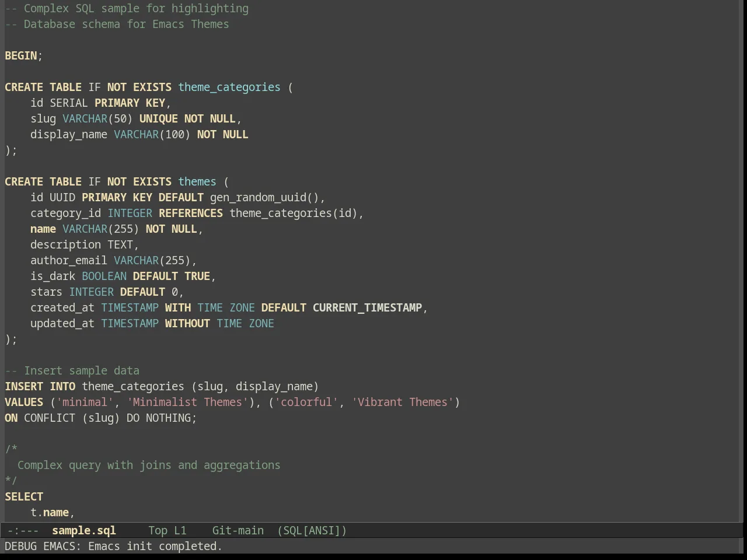
Task: Click the string 'colorful'
Action: (x=306, y=402)
